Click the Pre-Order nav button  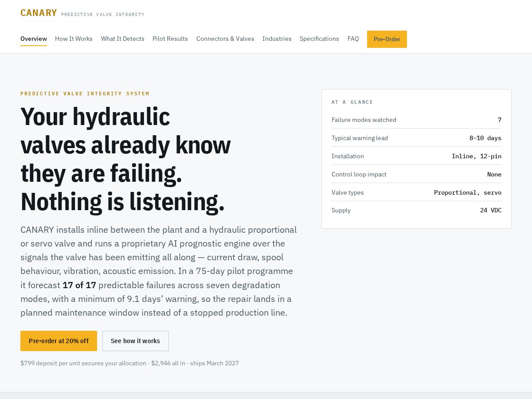387,39
